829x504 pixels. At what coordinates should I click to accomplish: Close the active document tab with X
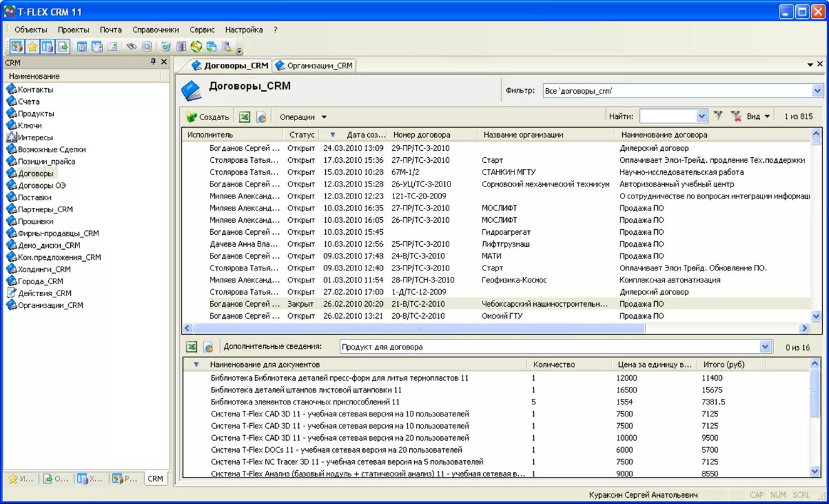pos(820,64)
